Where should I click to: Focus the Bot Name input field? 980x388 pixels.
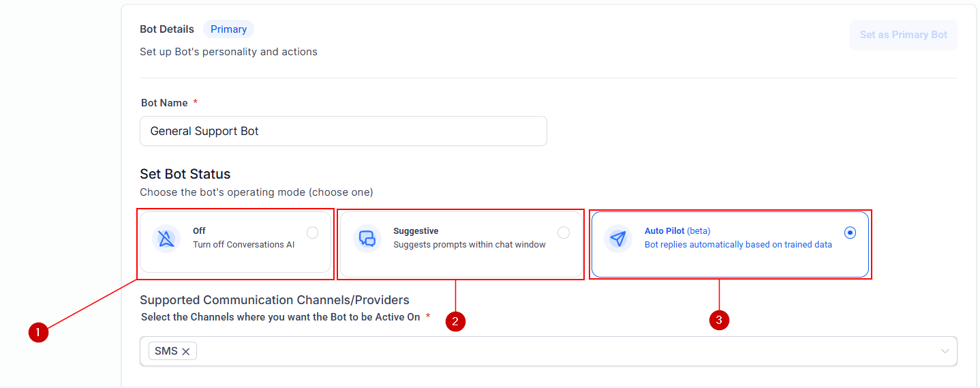pyautogui.click(x=343, y=131)
